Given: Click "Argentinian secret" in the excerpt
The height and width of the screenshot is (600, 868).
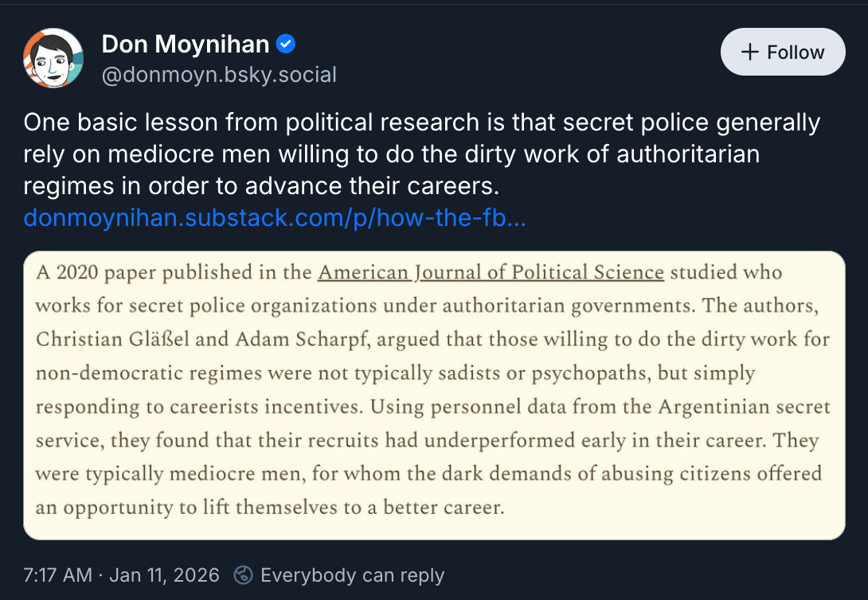Looking at the screenshot, I should tap(744, 407).
